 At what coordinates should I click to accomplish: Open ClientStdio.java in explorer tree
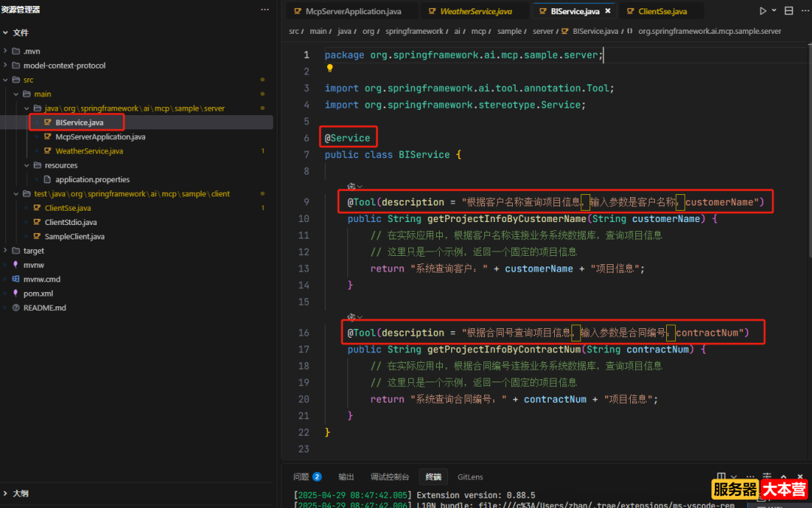point(71,222)
